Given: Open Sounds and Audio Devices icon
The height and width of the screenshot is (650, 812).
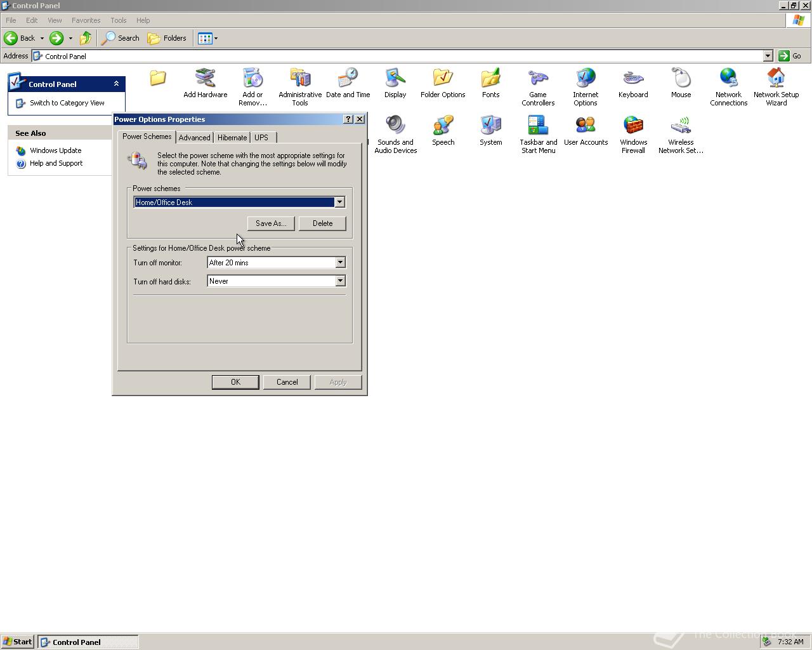Looking at the screenshot, I should tap(395, 135).
